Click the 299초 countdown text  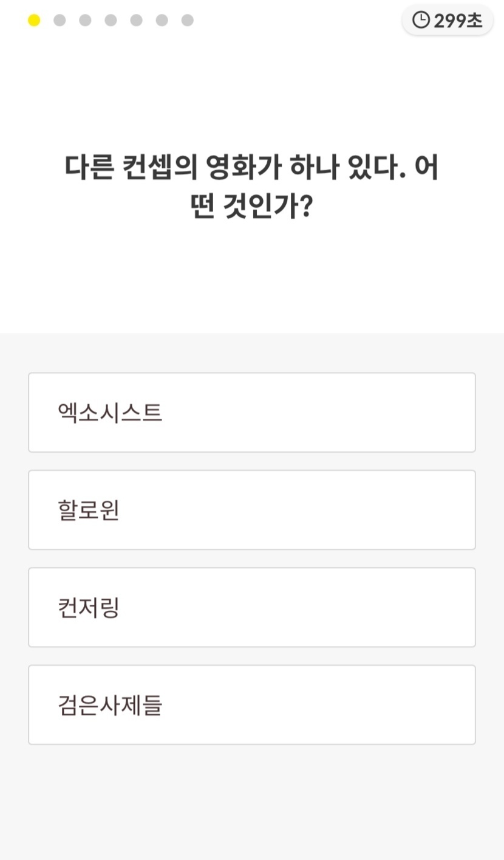458,21
